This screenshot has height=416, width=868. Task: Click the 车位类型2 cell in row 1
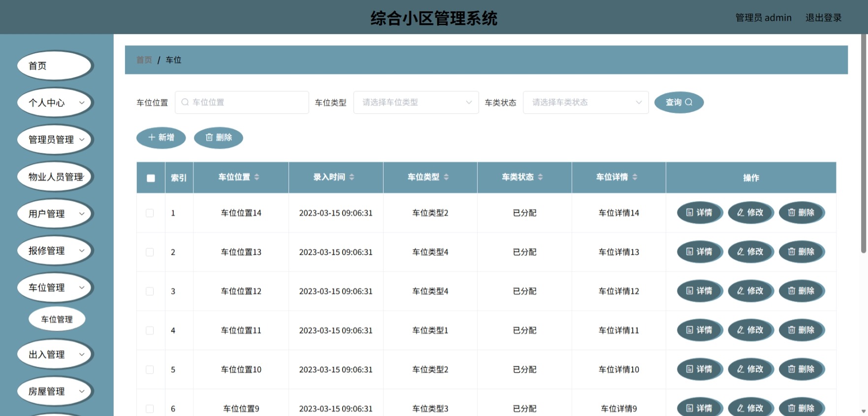coord(430,213)
